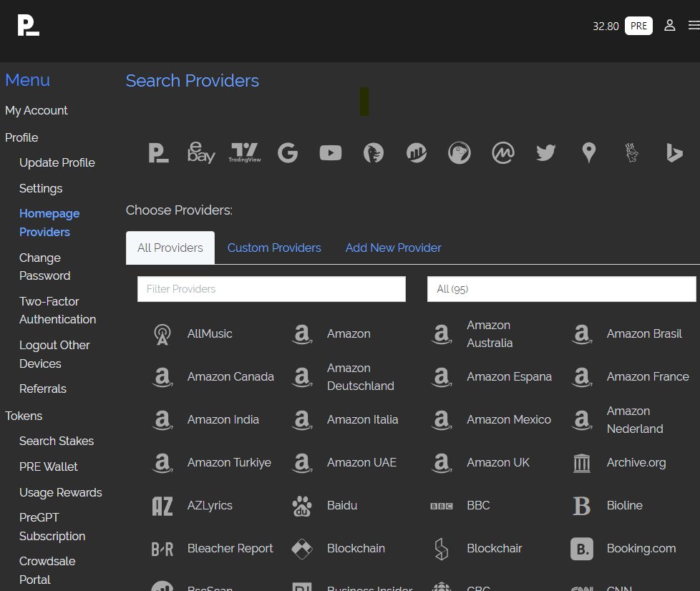Open the Add New Provider tab

pyautogui.click(x=394, y=248)
